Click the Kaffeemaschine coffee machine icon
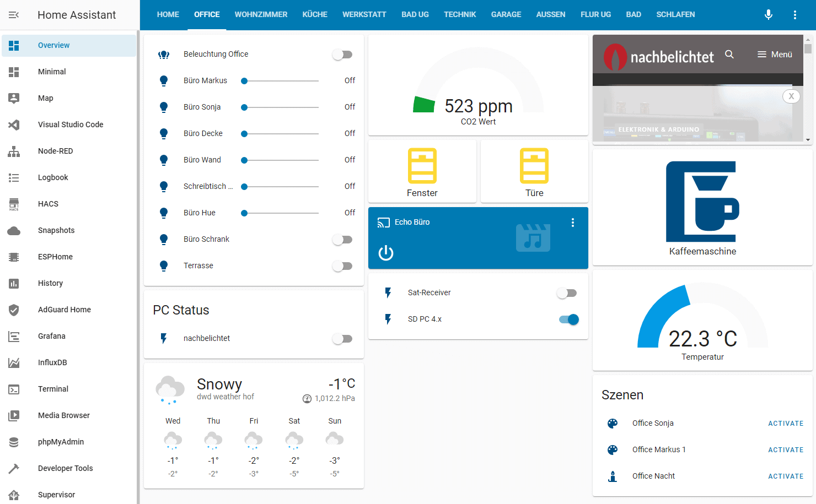Screen dimensions: 816x504 pos(702,202)
